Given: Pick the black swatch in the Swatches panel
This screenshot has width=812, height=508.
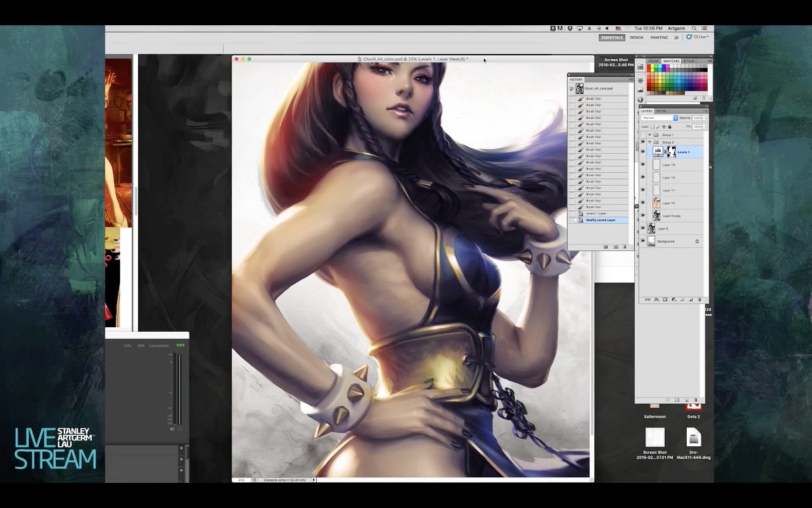Looking at the screenshot, I should click(705, 70).
